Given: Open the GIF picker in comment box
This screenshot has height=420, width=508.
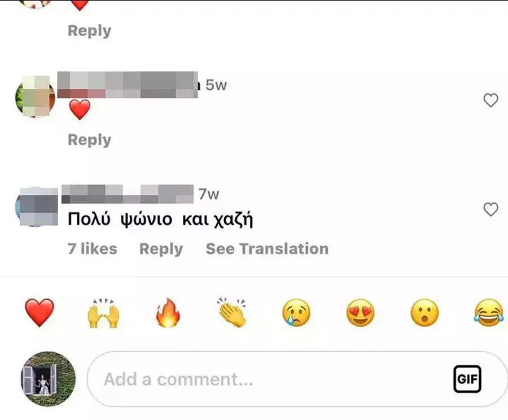Looking at the screenshot, I should pyautogui.click(x=467, y=379).
